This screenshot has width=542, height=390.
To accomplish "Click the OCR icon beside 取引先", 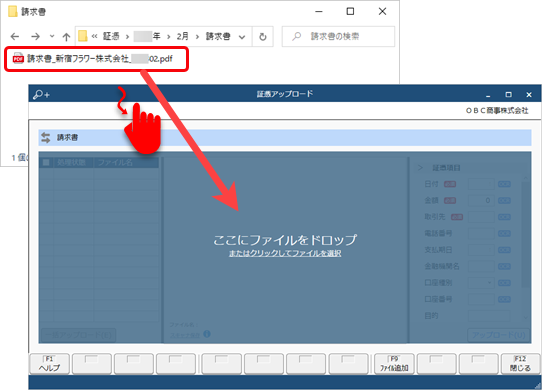I will pos(504,217).
